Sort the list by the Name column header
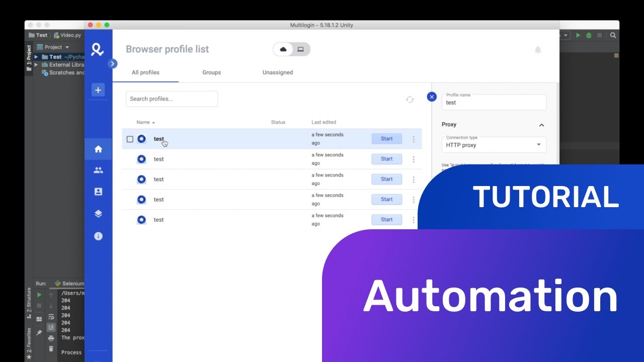 pos(146,122)
